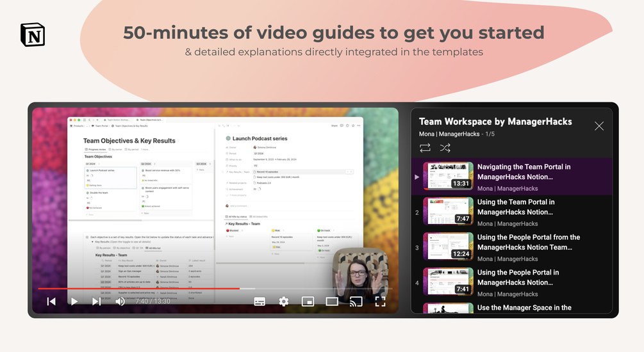Viewport: 644px width, 352px height.
Task: Play Use the Manager Space video
Action: (524, 308)
